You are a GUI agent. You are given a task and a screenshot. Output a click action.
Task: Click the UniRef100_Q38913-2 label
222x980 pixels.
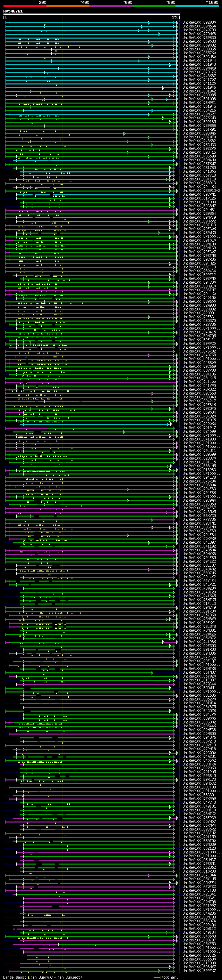coord(201,191)
